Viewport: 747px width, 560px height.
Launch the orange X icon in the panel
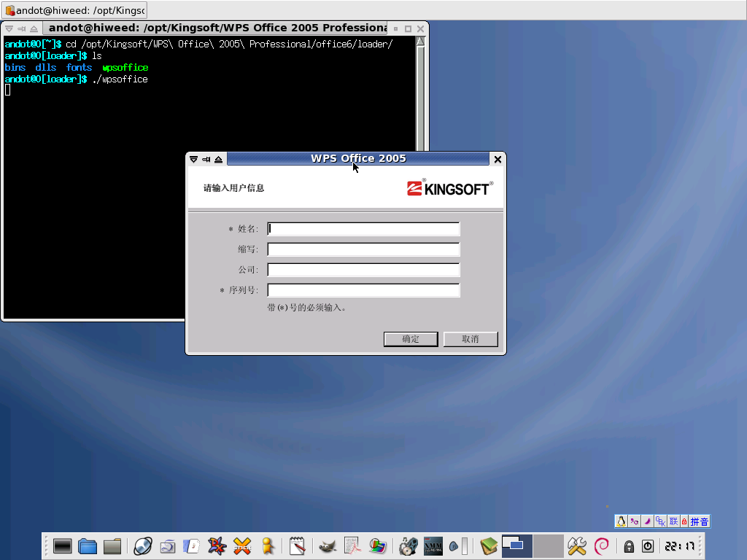click(242, 546)
